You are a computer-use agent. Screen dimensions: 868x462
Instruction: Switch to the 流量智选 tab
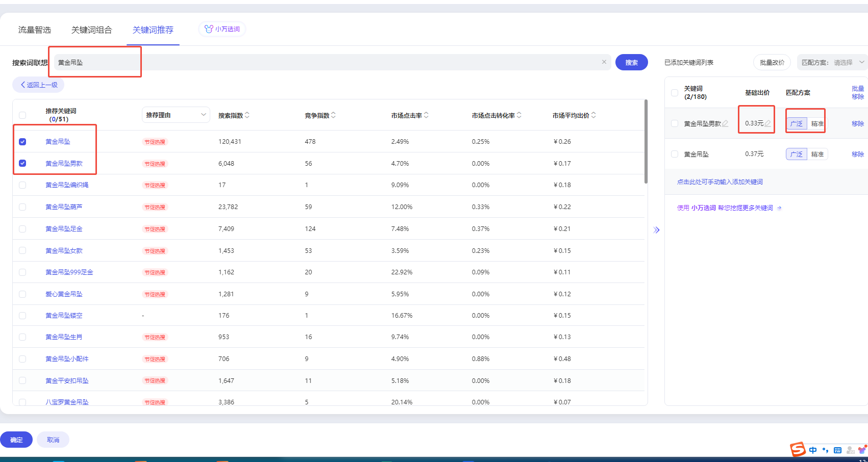click(35, 30)
